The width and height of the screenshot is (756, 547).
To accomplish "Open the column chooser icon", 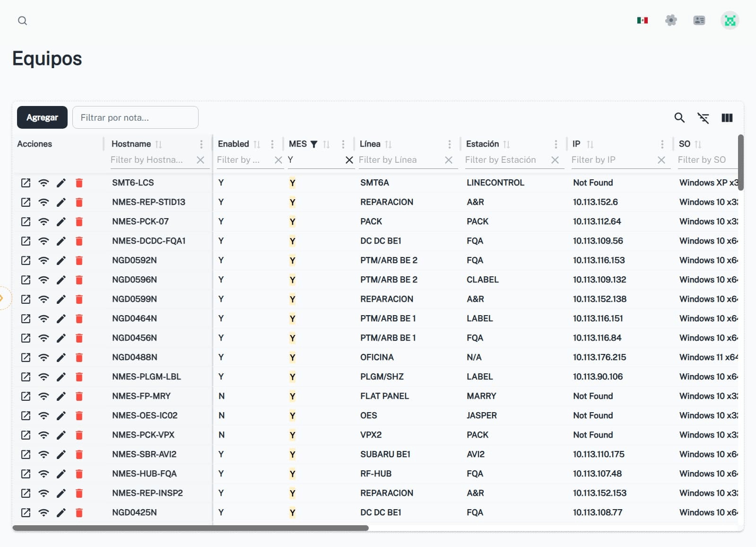I will pos(727,118).
